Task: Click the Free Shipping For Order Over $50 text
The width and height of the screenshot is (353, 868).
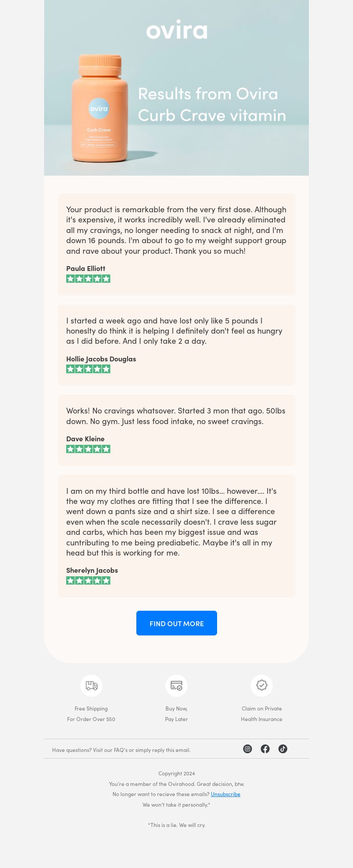Action: click(x=91, y=714)
